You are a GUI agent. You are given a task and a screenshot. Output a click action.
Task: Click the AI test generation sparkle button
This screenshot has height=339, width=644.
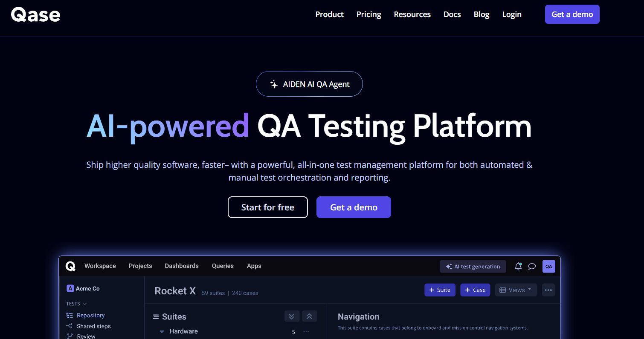point(473,266)
